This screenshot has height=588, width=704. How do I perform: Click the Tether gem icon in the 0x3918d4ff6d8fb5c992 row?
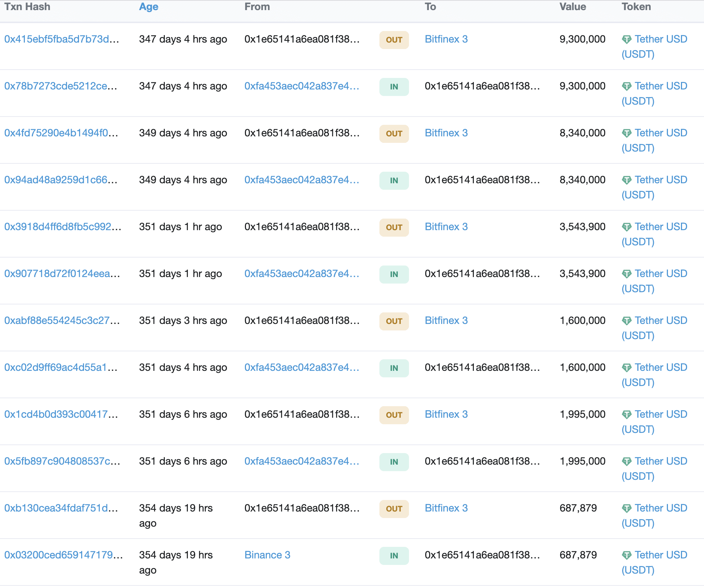(627, 227)
